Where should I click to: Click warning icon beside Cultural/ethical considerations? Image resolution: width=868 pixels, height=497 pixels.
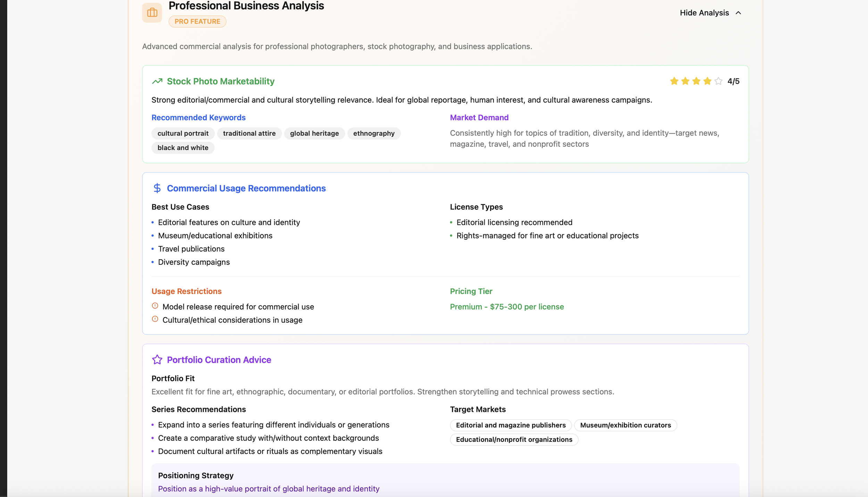click(155, 319)
